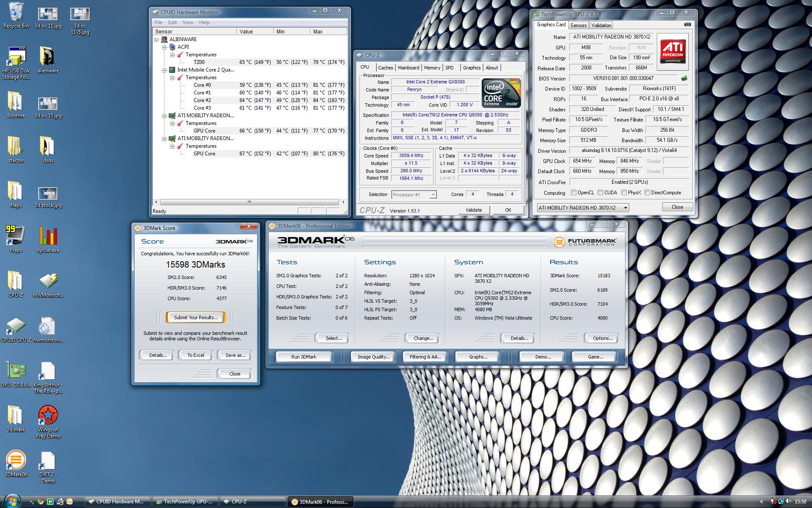Click the Image Quality button

click(x=373, y=357)
